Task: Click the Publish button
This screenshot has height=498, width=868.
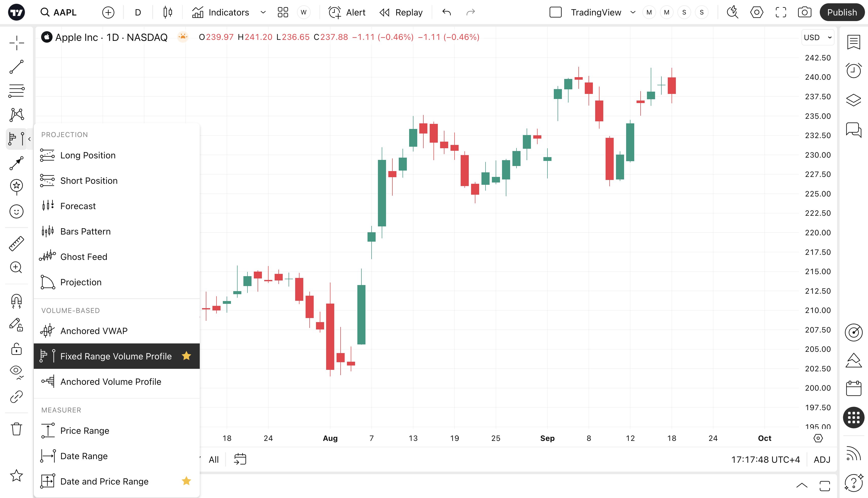Action: tap(842, 13)
